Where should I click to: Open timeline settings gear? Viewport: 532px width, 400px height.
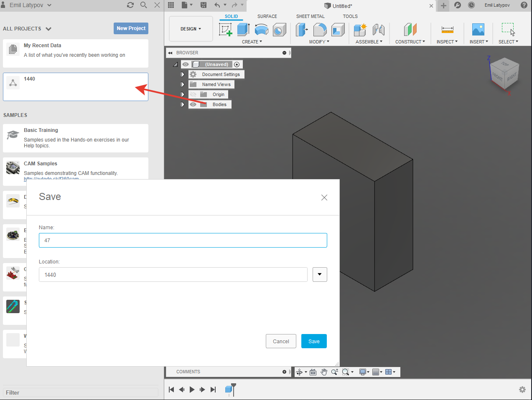point(522,390)
